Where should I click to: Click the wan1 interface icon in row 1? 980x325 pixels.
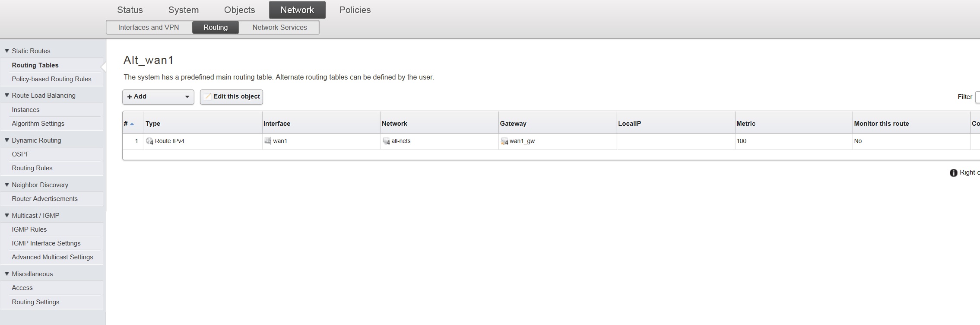[268, 141]
